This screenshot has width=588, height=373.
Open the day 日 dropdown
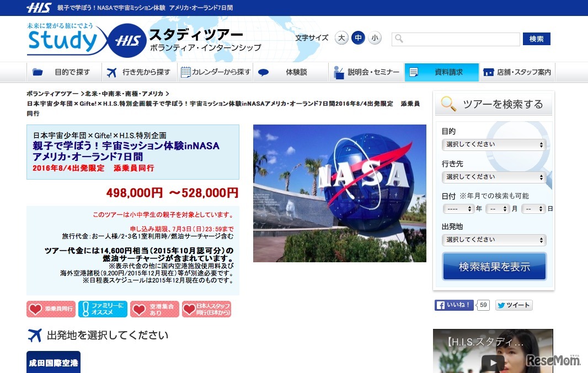click(x=533, y=209)
